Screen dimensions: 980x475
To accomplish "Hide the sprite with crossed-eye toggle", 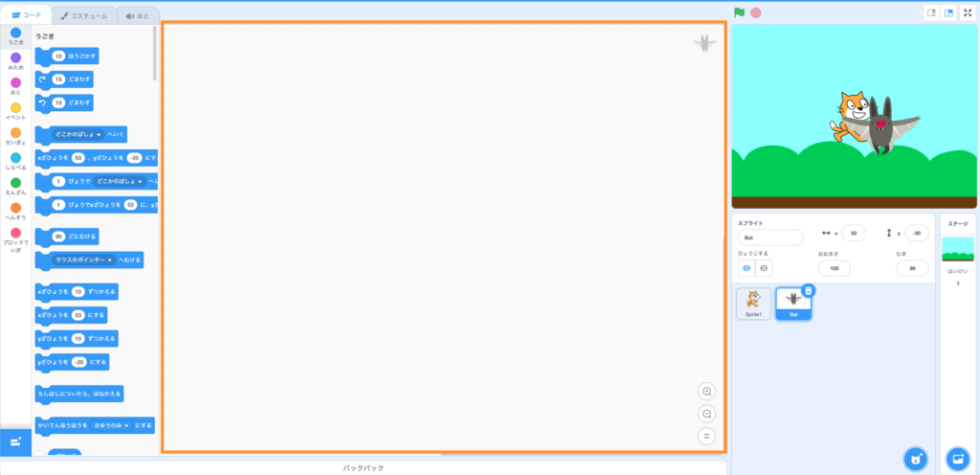I will pyautogui.click(x=764, y=268).
